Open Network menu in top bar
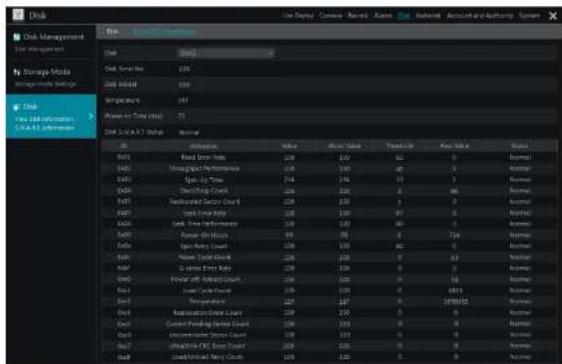562x364 pixels. click(x=428, y=15)
